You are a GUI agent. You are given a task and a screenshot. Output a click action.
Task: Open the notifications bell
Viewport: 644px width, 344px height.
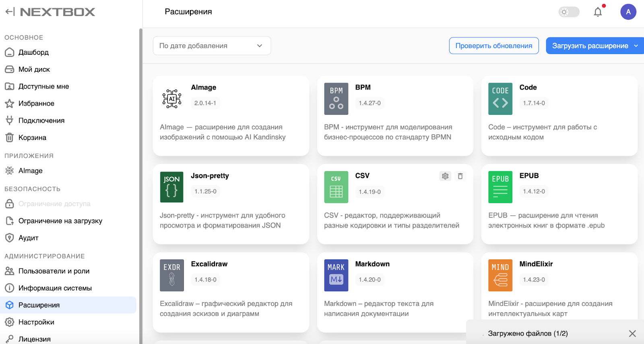tap(598, 12)
